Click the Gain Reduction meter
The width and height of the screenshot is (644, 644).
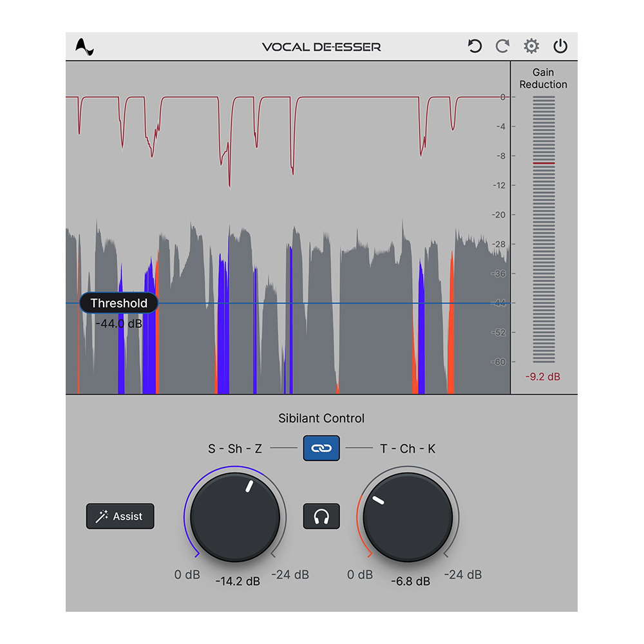click(x=544, y=229)
